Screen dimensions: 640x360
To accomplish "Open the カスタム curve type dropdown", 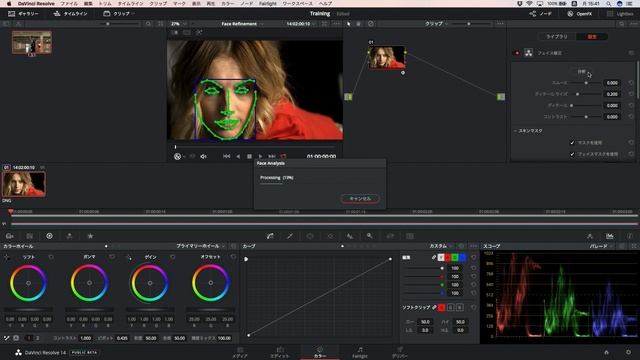I will point(441,246).
